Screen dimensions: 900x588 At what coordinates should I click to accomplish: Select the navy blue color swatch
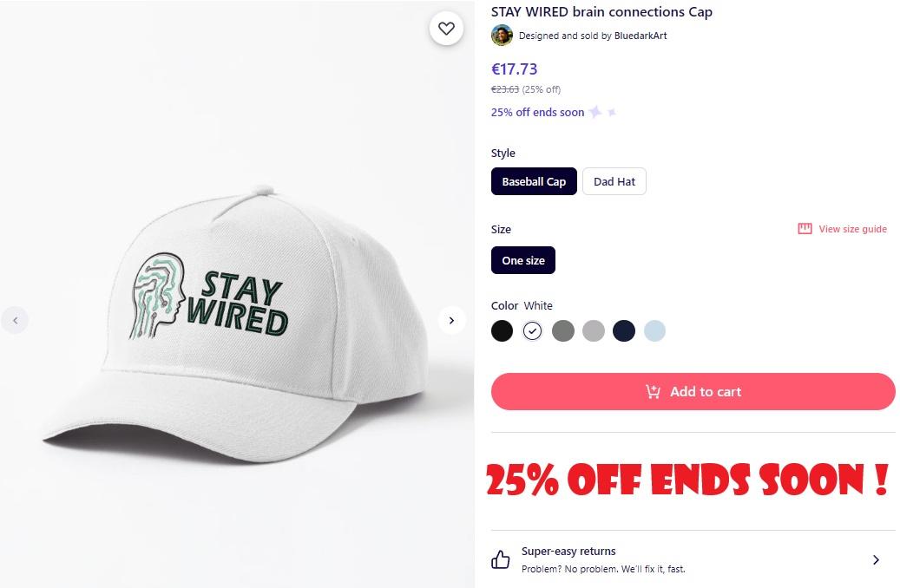[624, 330]
